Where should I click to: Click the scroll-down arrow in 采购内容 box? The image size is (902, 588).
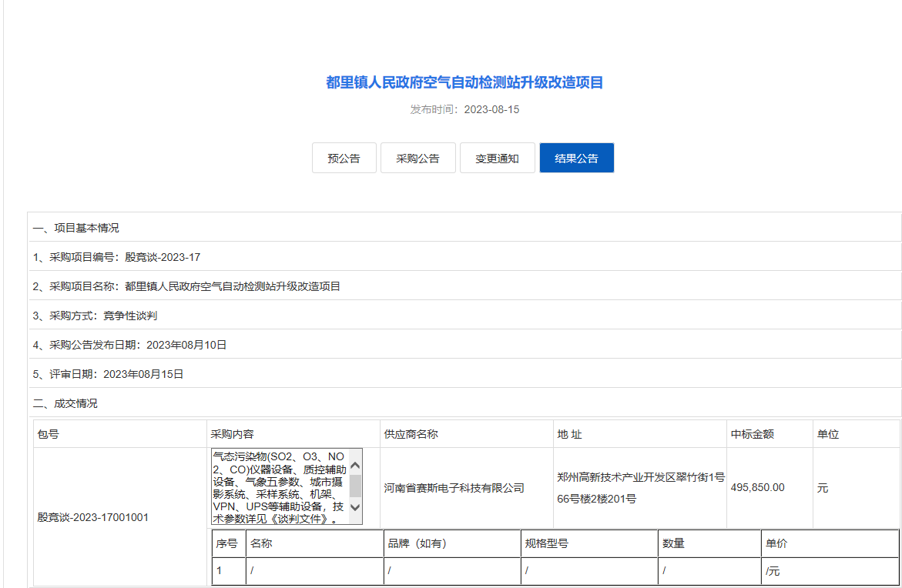[x=356, y=507]
